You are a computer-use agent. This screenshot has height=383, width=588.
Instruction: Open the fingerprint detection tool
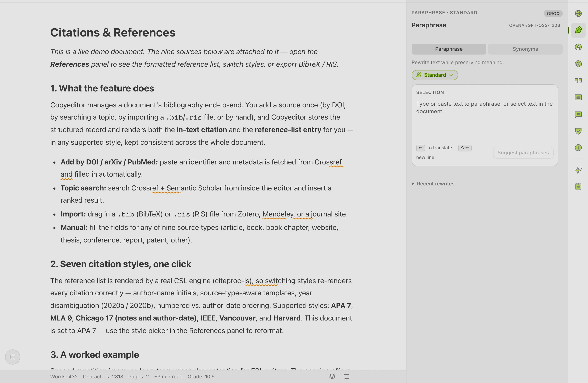point(578,64)
